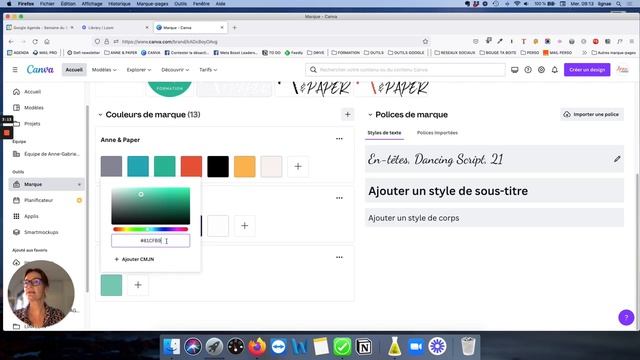Open Firefox from the Dock
Image resolution: width=640 pixels, height=360 pixels.
(257, 347)
